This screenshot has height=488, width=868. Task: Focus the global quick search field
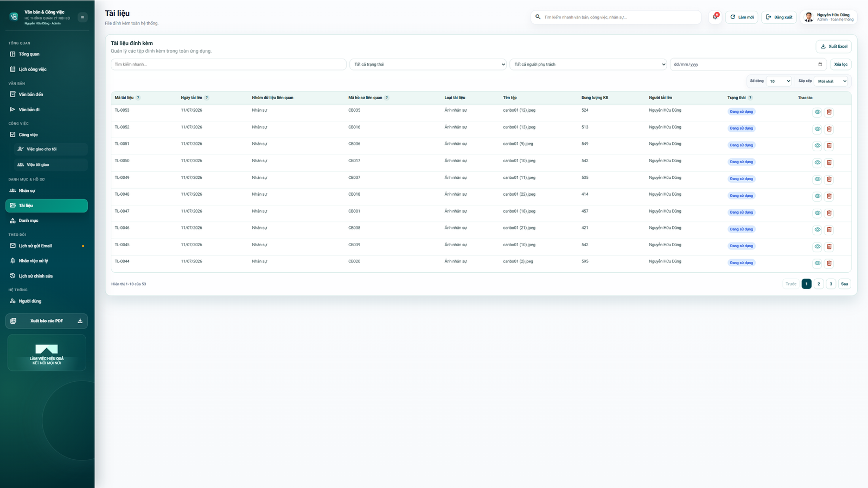pyautogui.click(x=616, y=17)
